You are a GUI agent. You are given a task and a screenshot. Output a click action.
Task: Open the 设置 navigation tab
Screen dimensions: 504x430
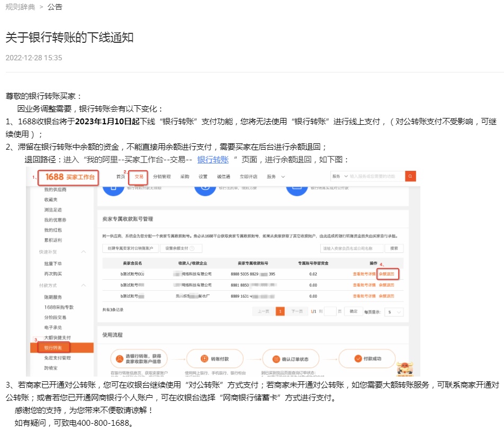[x=203, y=177]
